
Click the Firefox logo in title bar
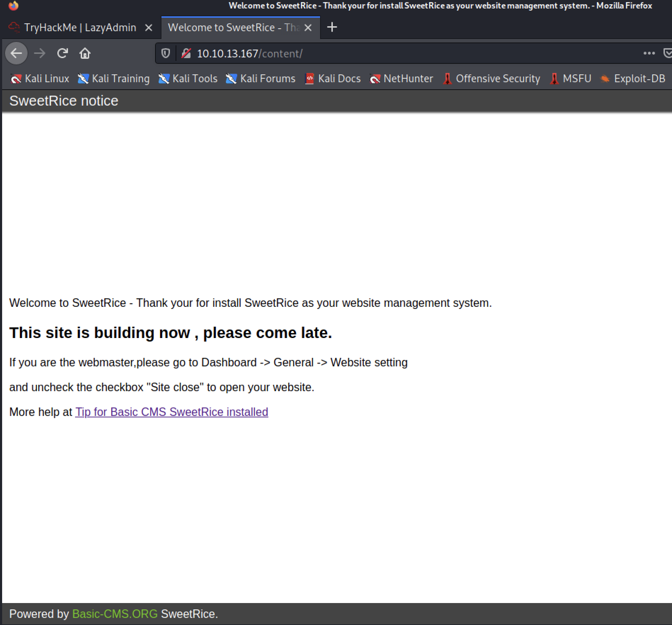point(13,6)
